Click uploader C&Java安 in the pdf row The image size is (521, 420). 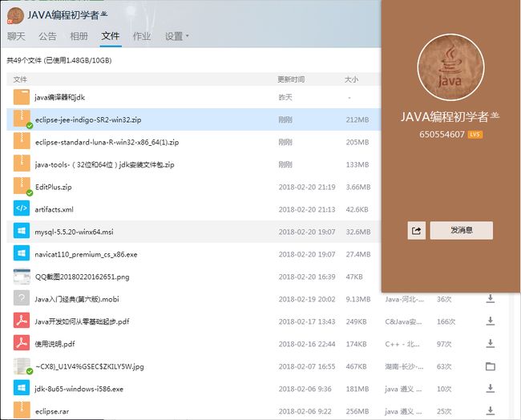tap(403, 321)
